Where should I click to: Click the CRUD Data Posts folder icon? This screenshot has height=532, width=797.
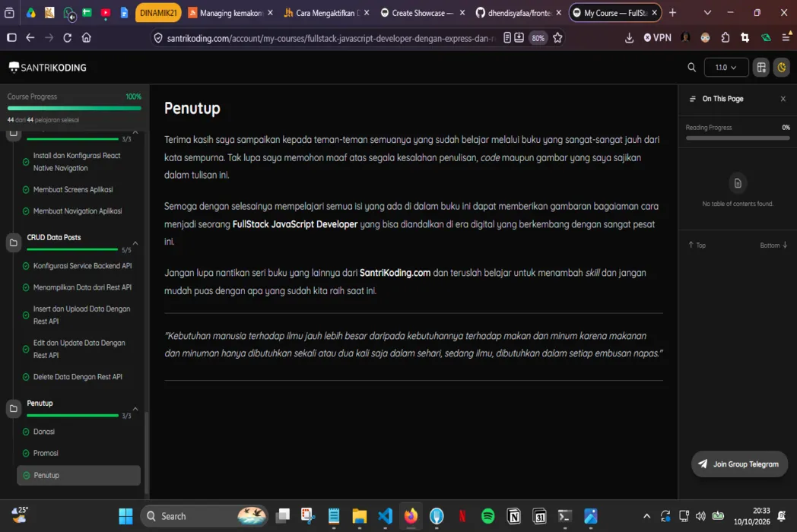coord(14,243)
